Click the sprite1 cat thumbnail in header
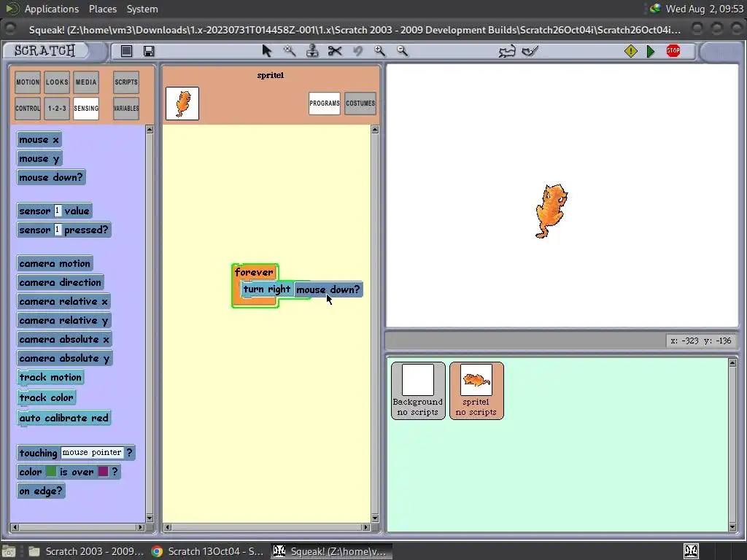747x560 pixels. click(x=182, y=104)
